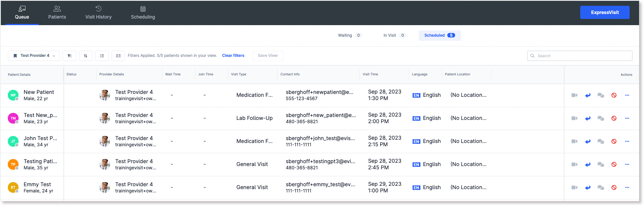Click reply arrow in Lab Follow-Up row

click(588, 118)
